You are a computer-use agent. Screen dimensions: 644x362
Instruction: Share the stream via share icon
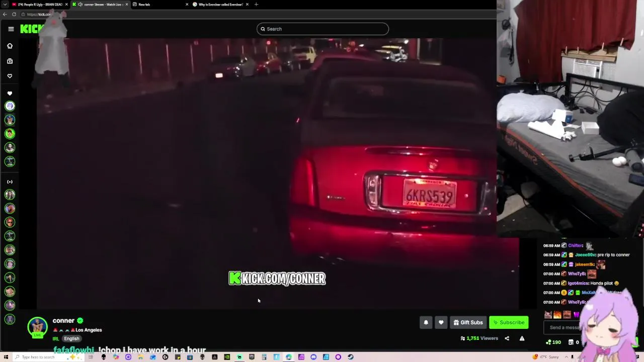click(x=507, y=338)
